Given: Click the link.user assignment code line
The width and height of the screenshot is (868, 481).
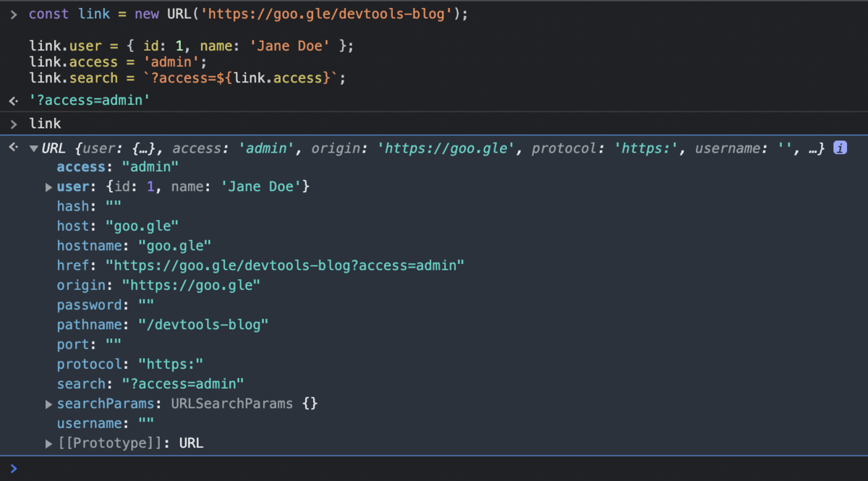Looking at the screenshot, I should point(192,46).
